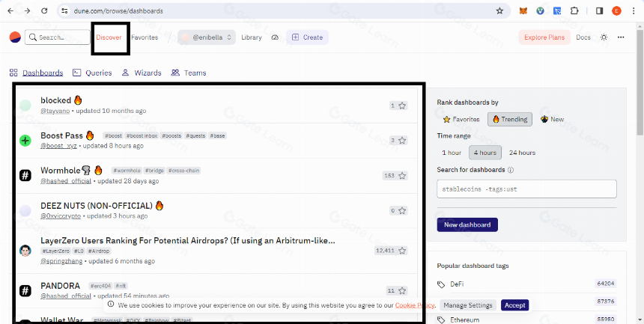This screenshot has width=644, height=324.
Task: Open the LayerZero Users Ranking dashboard
Action: (188, 241)
